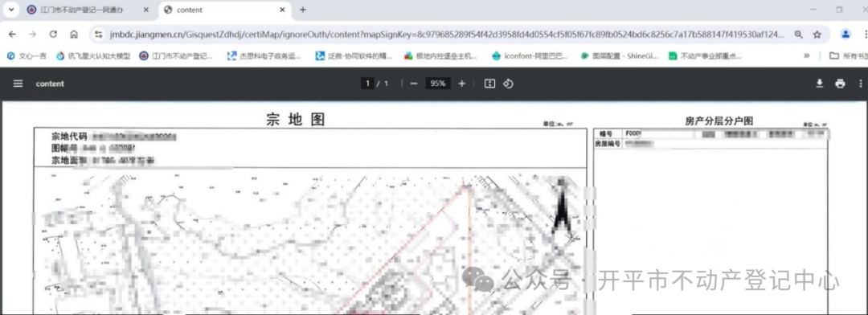Click the 95% zoom level field
The image size is (868, 315).
click(x=438, y=84)
